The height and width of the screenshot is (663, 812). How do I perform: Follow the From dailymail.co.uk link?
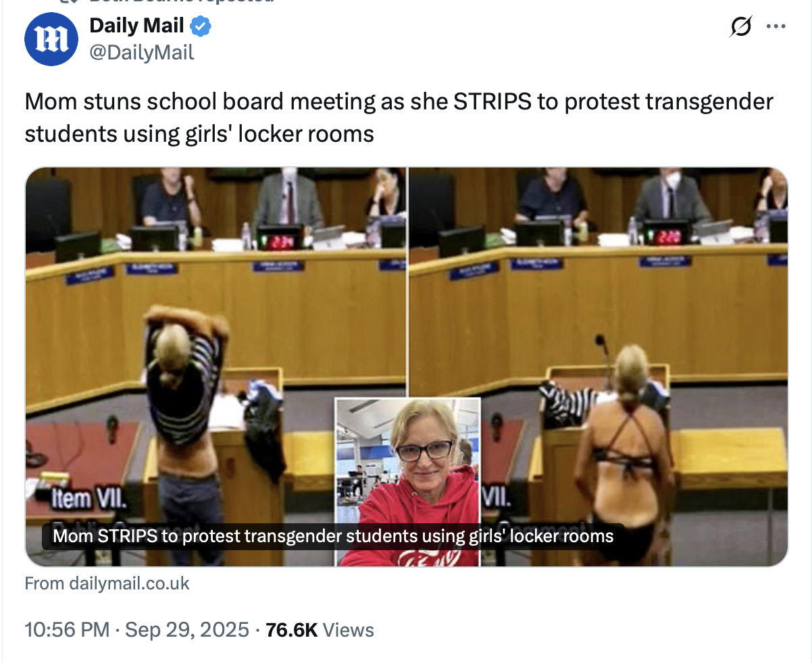point(107,583)
